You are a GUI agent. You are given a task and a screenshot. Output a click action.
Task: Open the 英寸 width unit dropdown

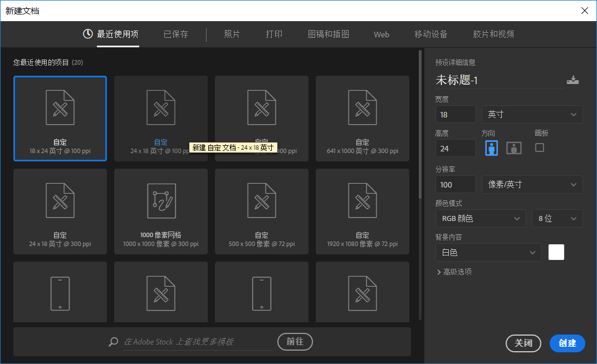[532, 115]
